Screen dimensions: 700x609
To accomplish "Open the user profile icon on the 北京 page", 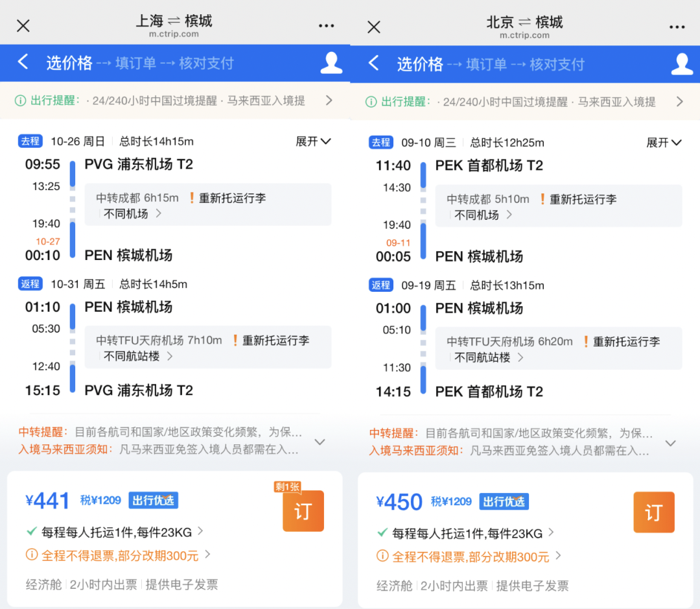I will coord(681,63).
